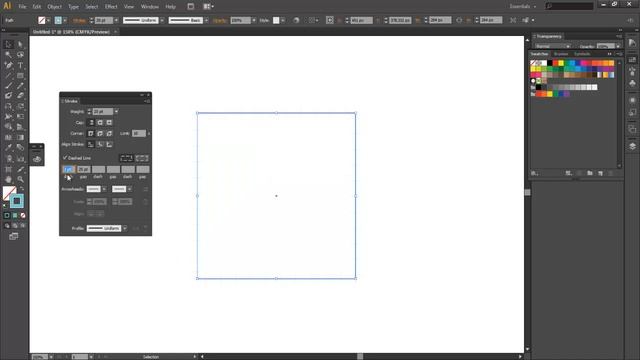
Task: Open the end Arrowheads dropdown
Action: click(x=129, y=189)
